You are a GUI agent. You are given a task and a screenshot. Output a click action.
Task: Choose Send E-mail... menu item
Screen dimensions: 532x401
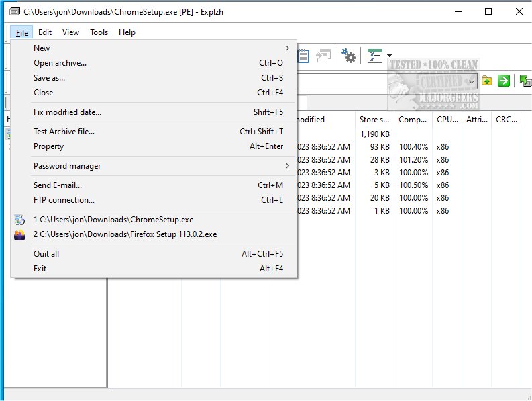click(154, 185)
